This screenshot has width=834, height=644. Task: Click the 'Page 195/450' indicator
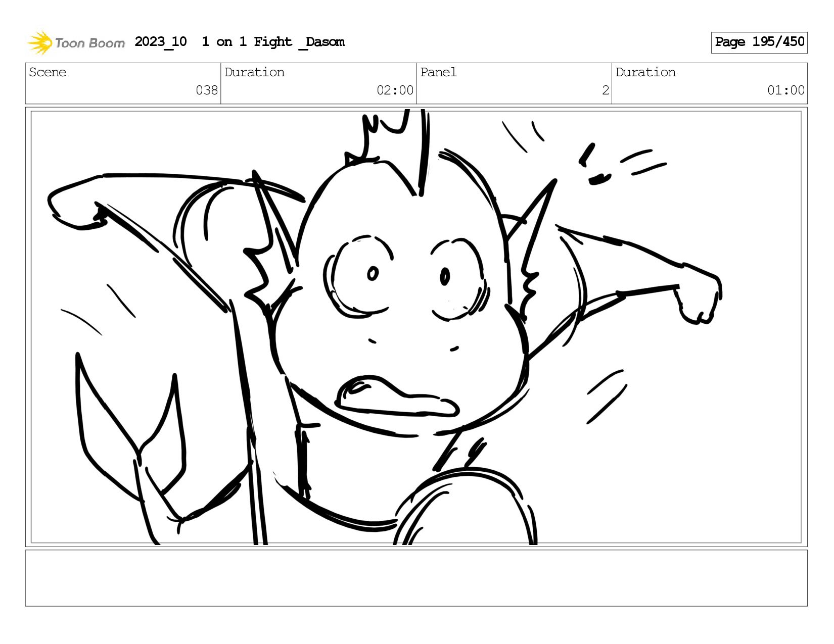pos(759,42)
